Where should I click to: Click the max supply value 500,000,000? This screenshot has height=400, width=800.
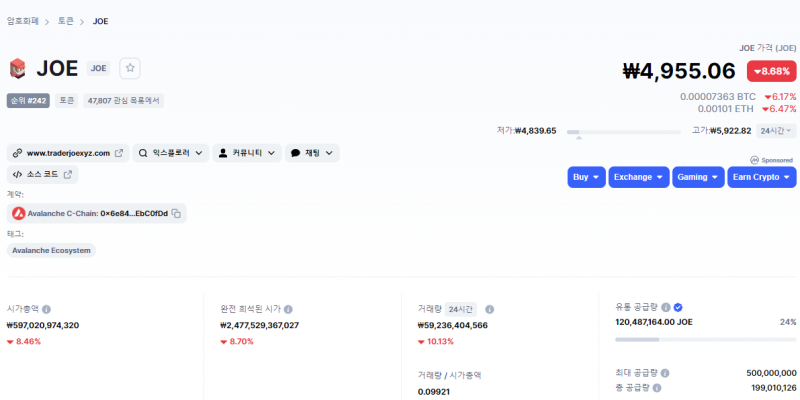(x=771, y=373)
